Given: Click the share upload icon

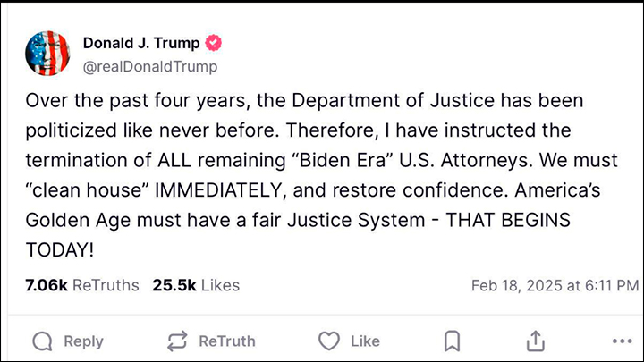Looking at the screenshot, I should (535, 341).
